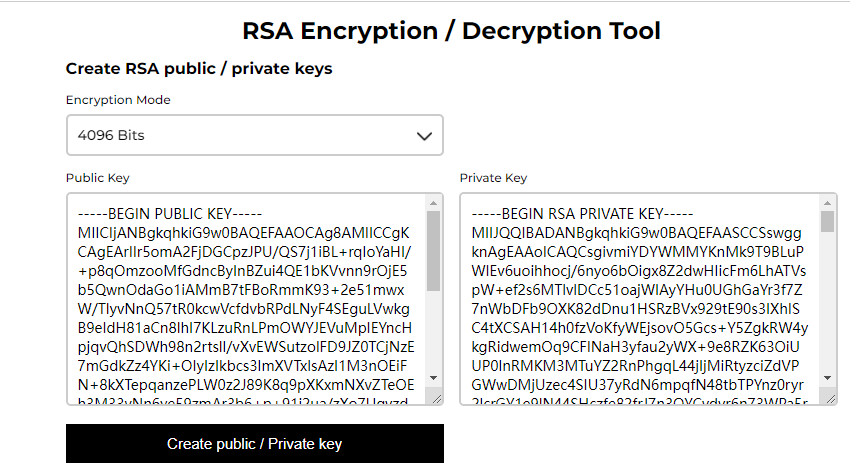Click the Private Key box resize grip
850x471 pixels.
pyautogui.click(x=831, y=399)
